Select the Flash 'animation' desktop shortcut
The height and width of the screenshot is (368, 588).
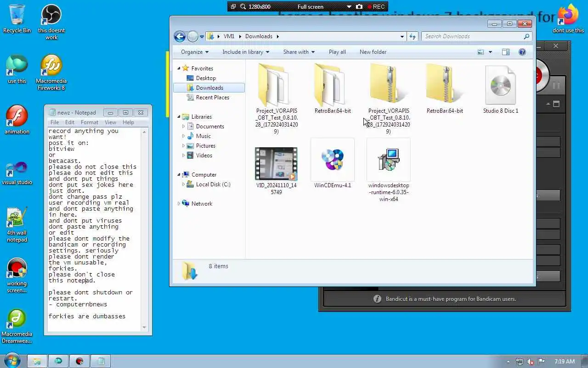(x=17, y=120)
